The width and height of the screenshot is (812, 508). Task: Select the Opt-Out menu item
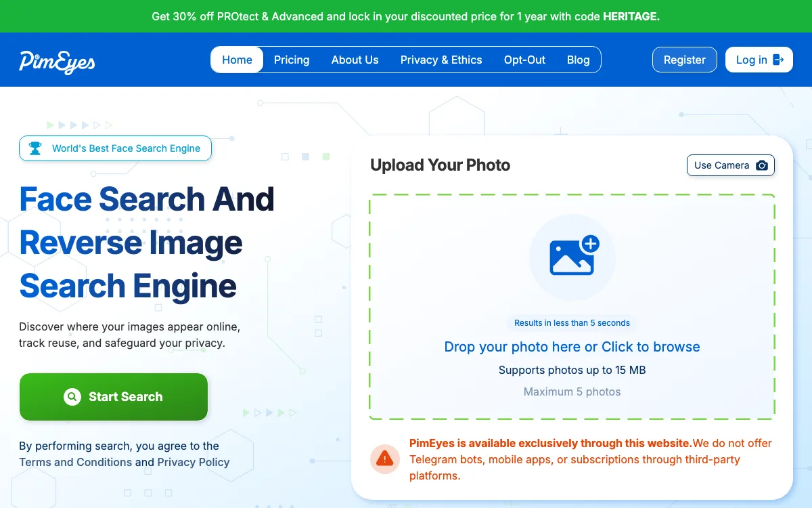pyautogui.click(x=524, y=60)
